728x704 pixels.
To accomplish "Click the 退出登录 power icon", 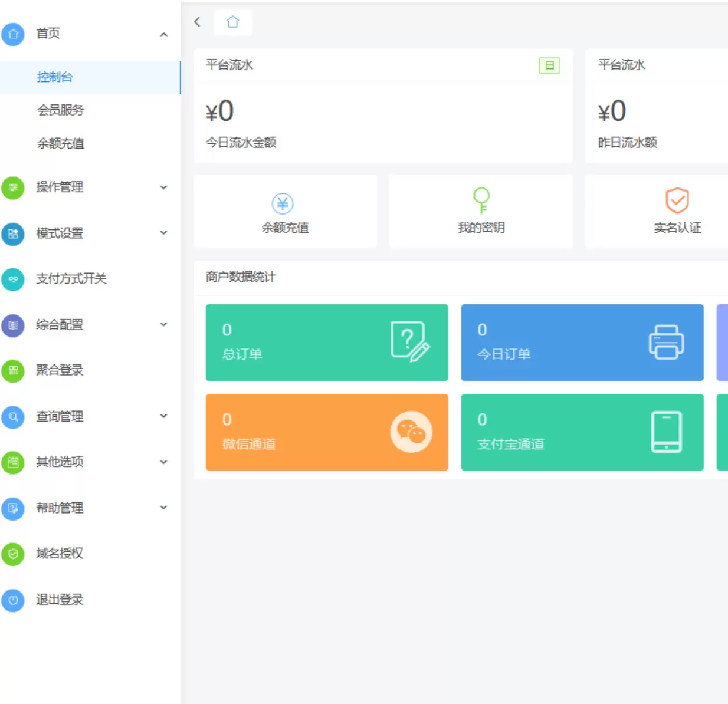I will click(x=13, y=600).
